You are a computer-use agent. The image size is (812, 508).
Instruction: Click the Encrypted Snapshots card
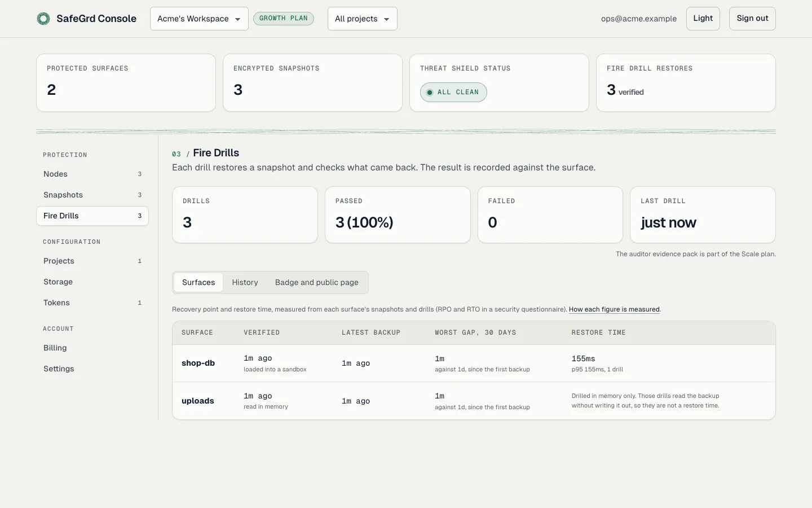coord(312,83)
